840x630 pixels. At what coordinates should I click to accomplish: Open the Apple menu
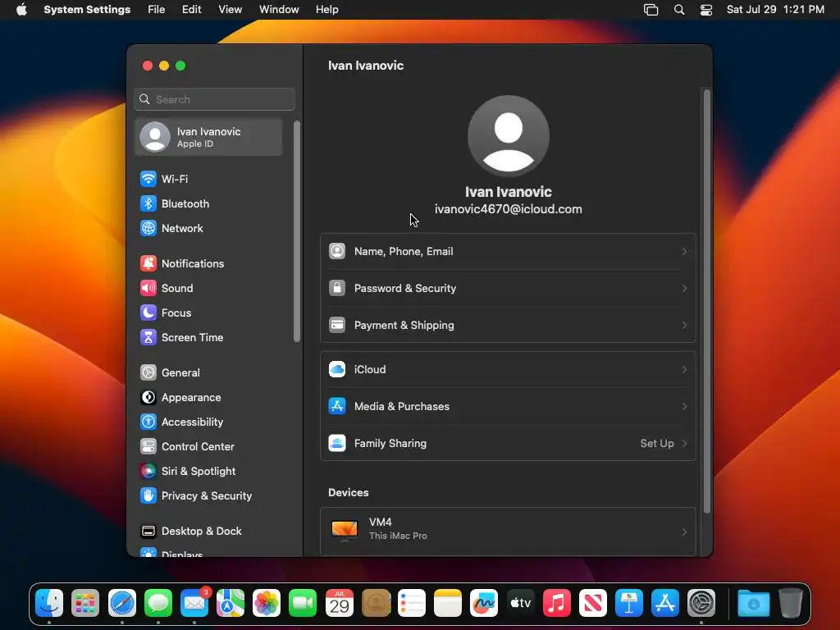tap(21, 10)
